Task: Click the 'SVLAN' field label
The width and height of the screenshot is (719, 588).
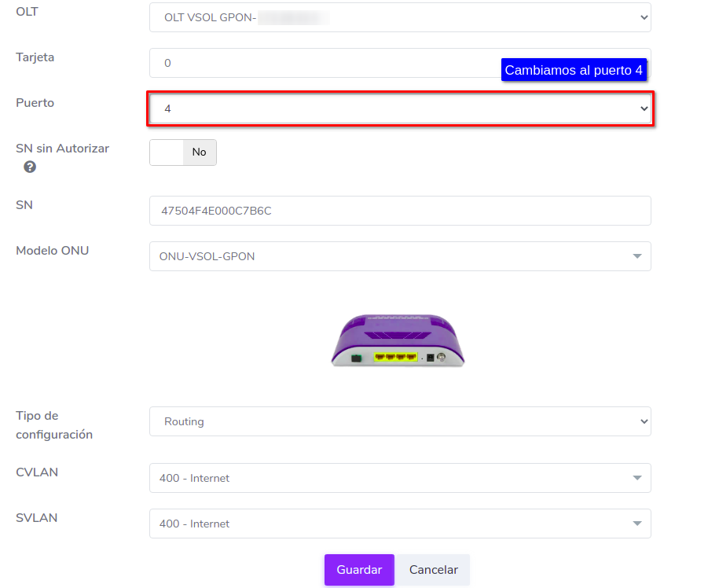Action: [x=36, y=518]
